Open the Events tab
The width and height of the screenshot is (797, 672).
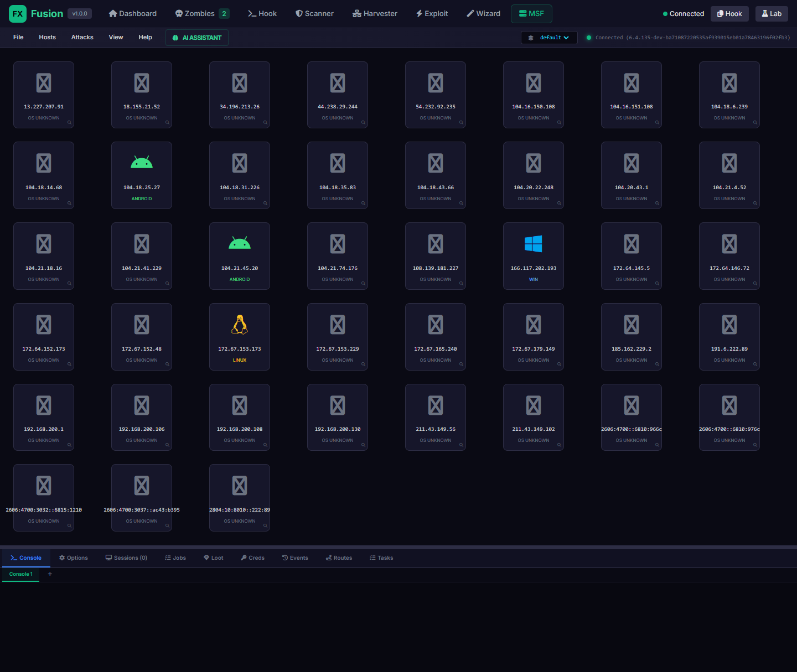click(295, 558)
